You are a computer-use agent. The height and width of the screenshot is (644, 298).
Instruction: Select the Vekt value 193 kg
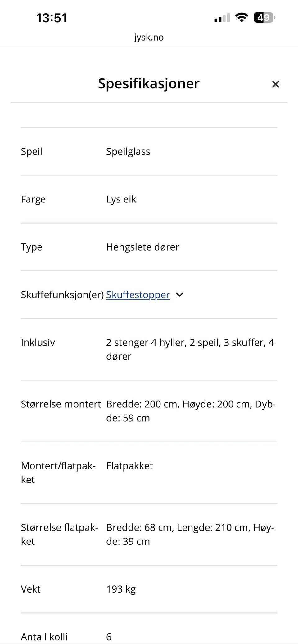(x=121, y=589)
